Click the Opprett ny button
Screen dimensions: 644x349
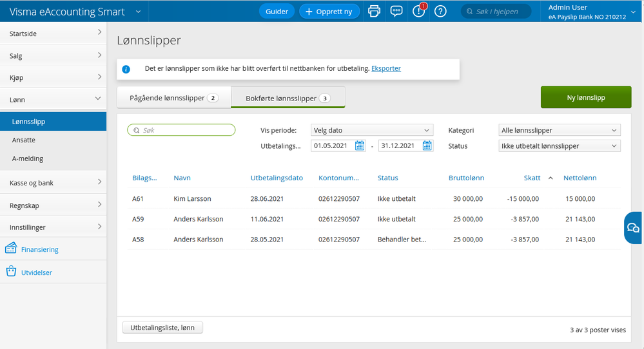tap(329, 11)
